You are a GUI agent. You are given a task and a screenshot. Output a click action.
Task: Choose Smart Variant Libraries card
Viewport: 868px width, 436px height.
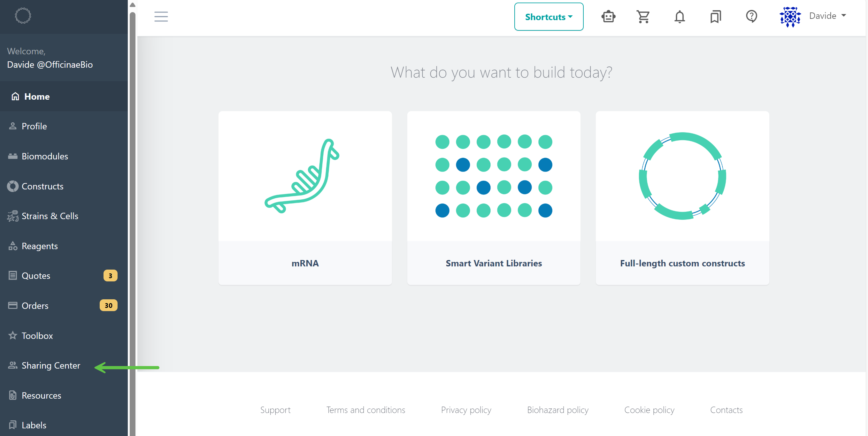(494, 198)
